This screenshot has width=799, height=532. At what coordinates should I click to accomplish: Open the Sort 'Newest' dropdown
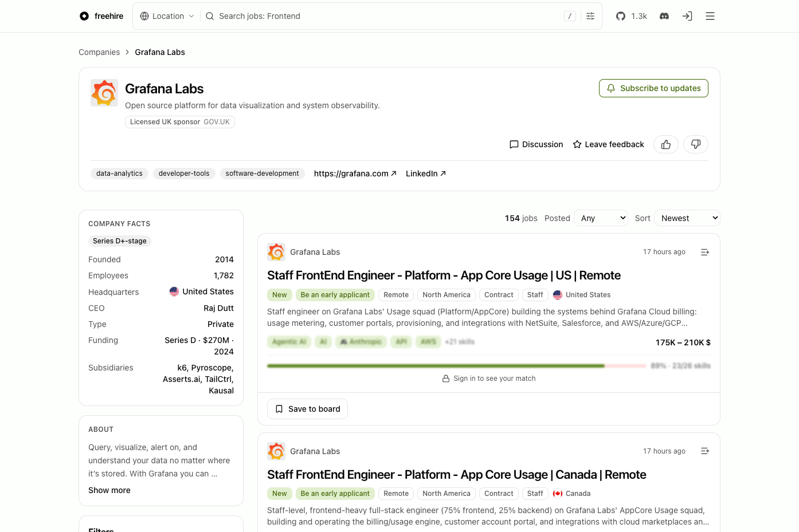point(687,218)
